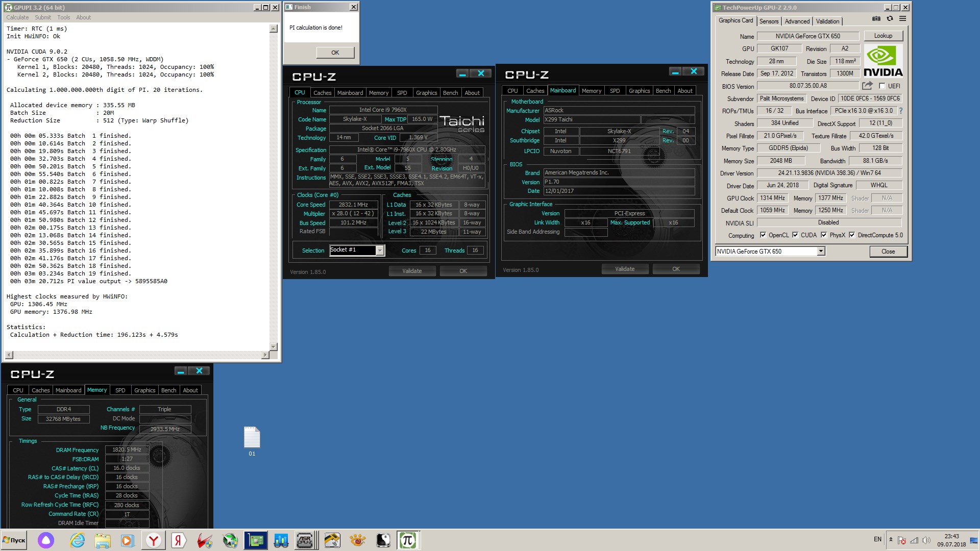Image resolution: width=980 pixels, height=551 pixels.
Task: Show hidden tray icons arrow
Action: [x=891, y=540]
